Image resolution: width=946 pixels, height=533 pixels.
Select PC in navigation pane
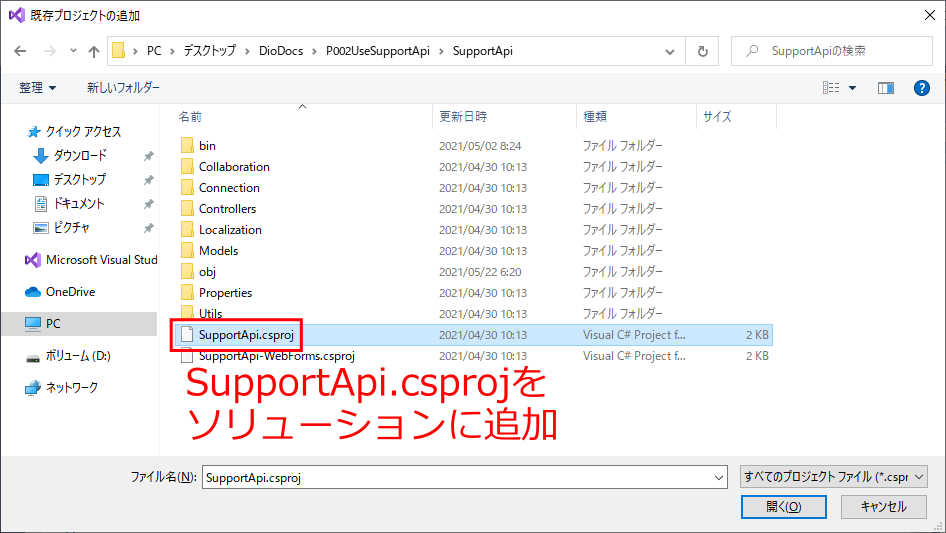78,324
